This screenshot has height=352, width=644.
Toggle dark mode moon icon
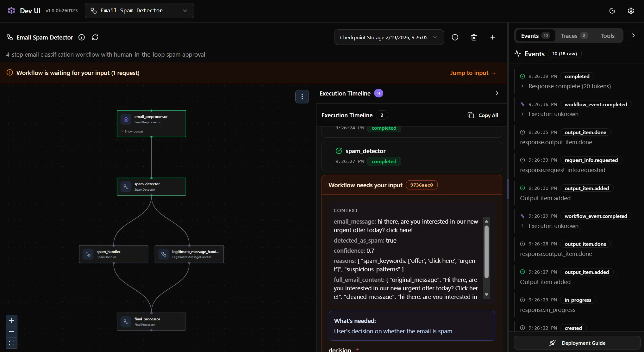pyautogui.click(x=612, y=11)
